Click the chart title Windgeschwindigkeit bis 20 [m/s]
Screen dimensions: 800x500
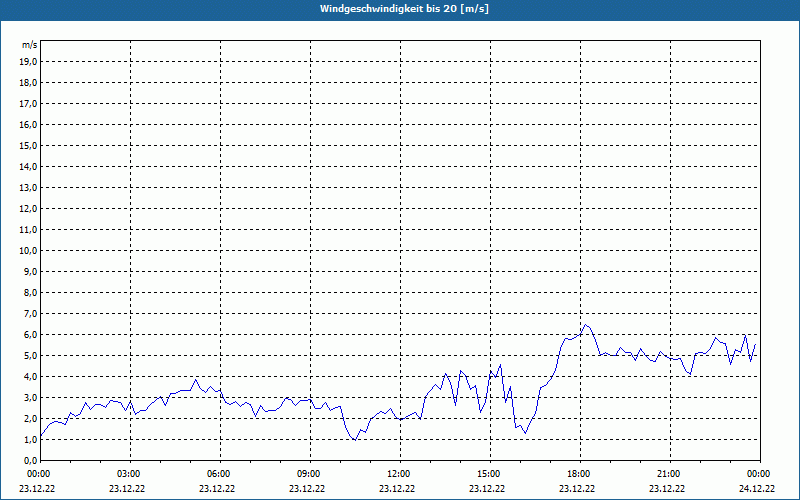404,9
